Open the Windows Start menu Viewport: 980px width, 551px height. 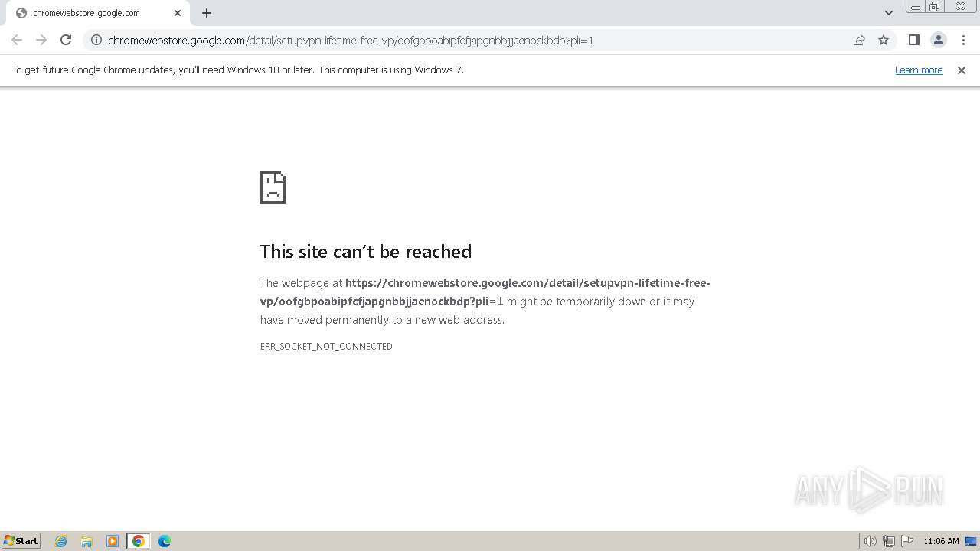21,540
